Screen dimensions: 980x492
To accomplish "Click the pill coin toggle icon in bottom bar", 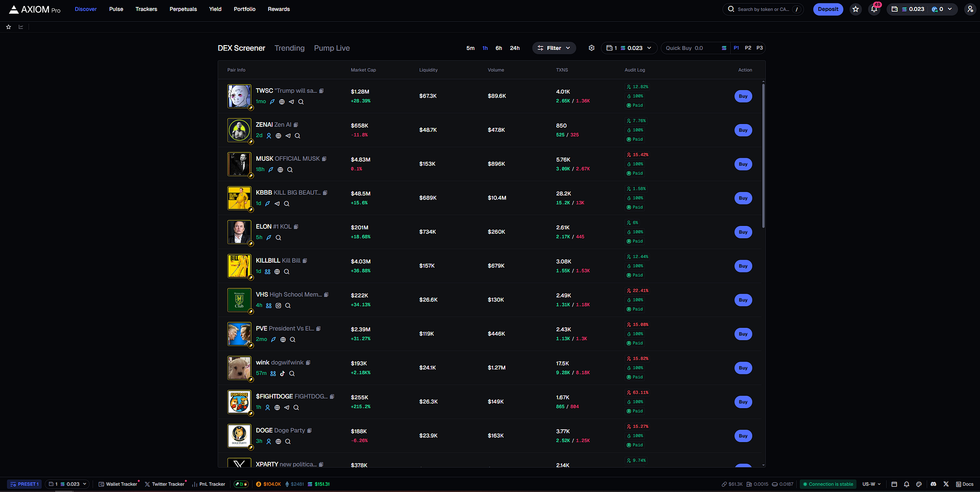I will [241, 484].
